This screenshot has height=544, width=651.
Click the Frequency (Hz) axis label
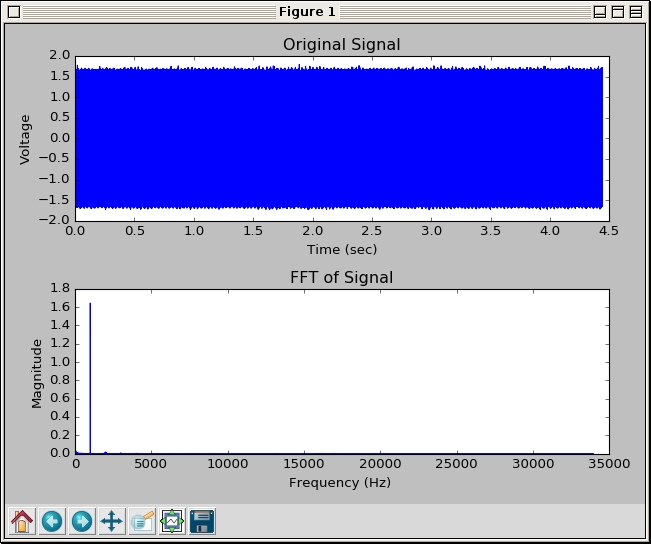[x=340, y=483]
